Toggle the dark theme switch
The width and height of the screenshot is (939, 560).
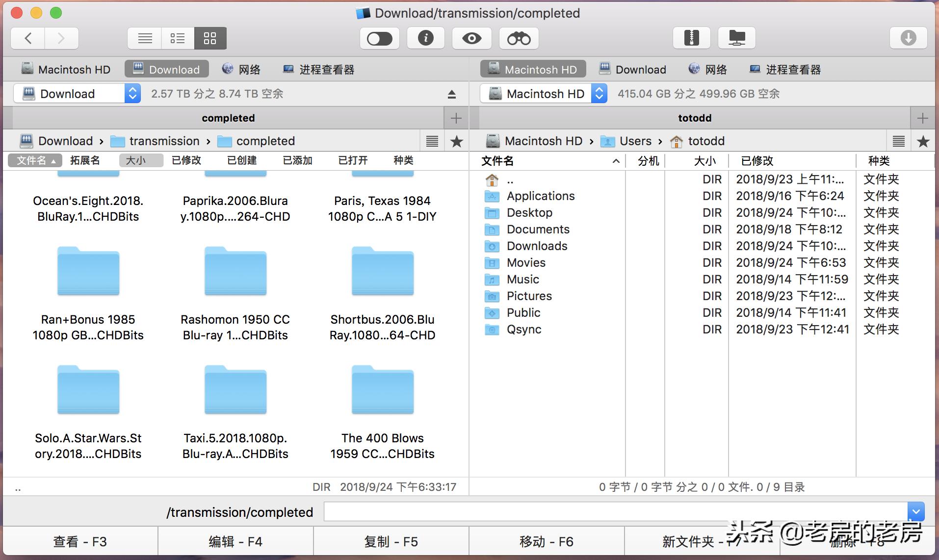point(379,38)
